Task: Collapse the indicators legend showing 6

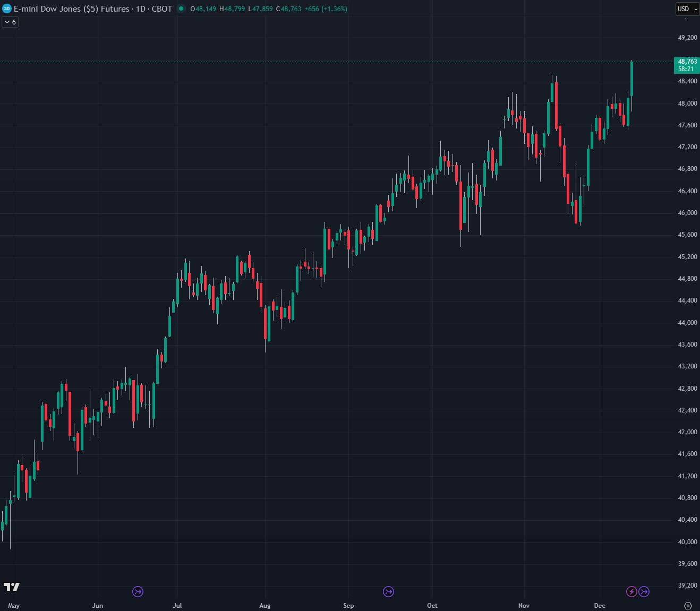Action: click(10, 22)
